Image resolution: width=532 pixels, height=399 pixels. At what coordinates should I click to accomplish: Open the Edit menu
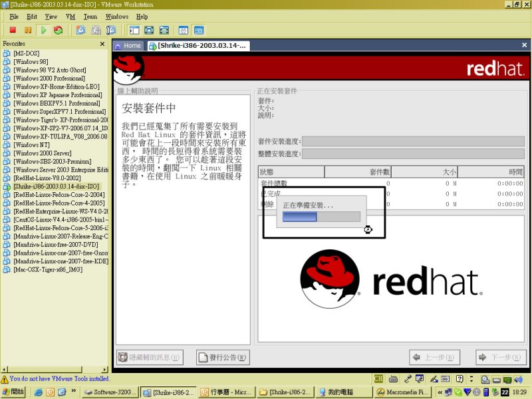click(32, 16)
